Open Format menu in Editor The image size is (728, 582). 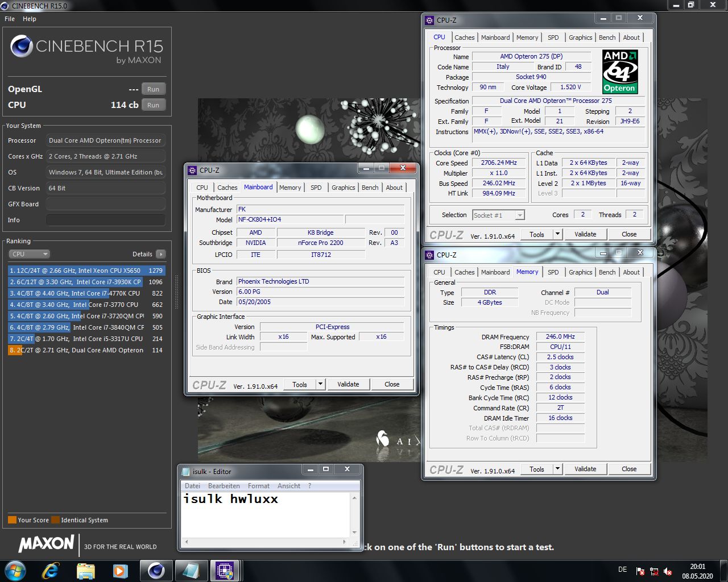[x=259, y=486]
